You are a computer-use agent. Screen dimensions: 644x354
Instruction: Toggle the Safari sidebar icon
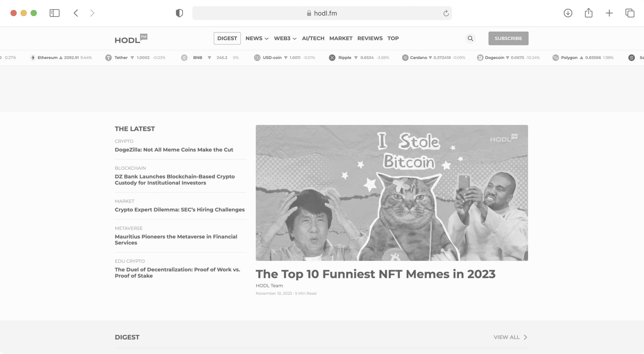pyautogui.click(x=54, y=13)
